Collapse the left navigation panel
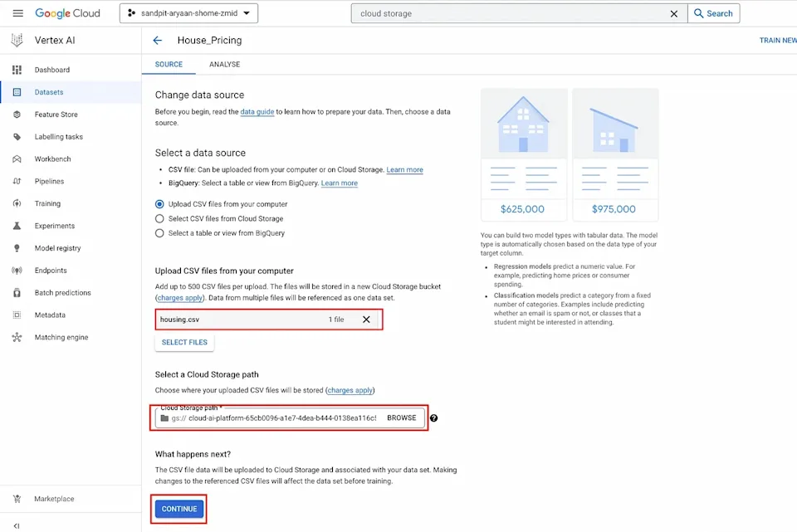797x532 pixels. (x=17, y=526)
